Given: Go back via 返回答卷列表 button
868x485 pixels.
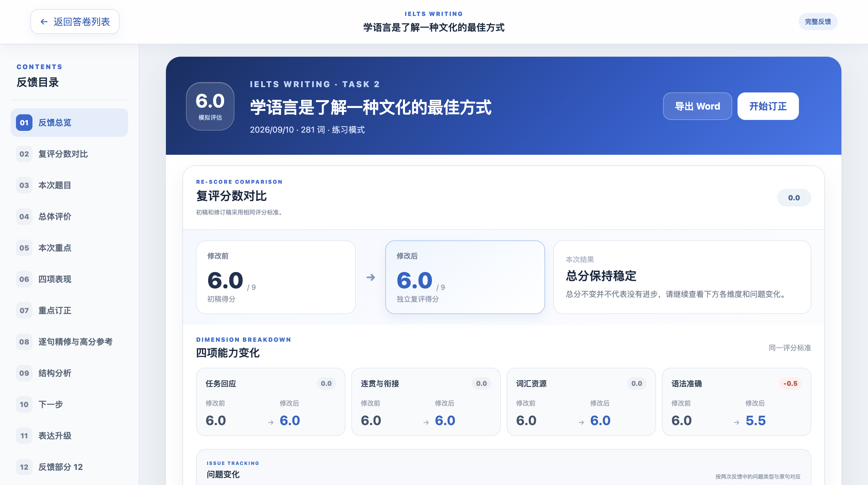Looking at the screenshot, I should pyautogui.click(x=75, y=22).
